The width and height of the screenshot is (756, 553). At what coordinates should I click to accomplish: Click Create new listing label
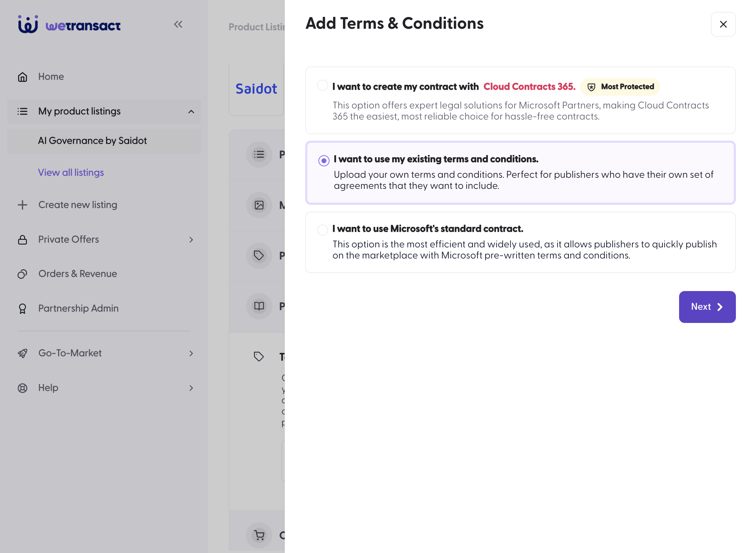point(78,205)
